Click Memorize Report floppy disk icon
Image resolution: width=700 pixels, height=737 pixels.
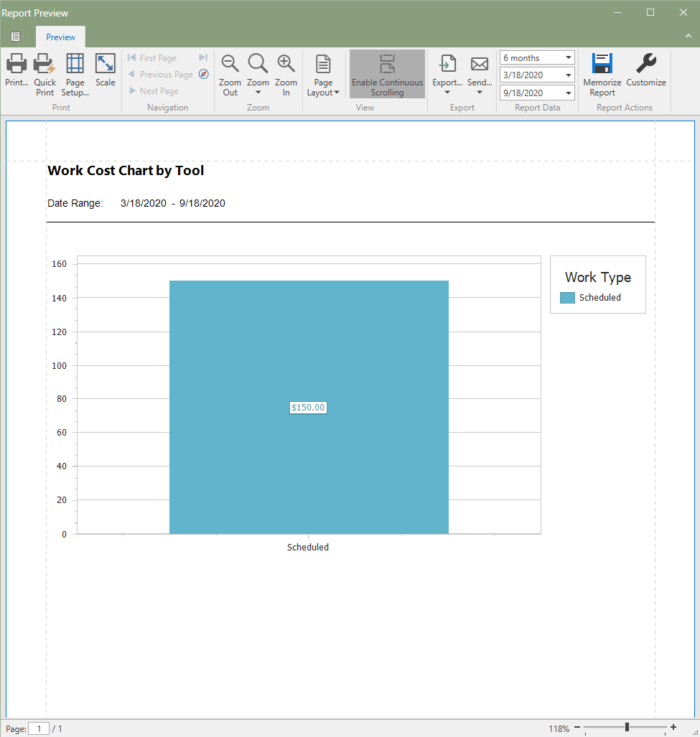(602, 63)
